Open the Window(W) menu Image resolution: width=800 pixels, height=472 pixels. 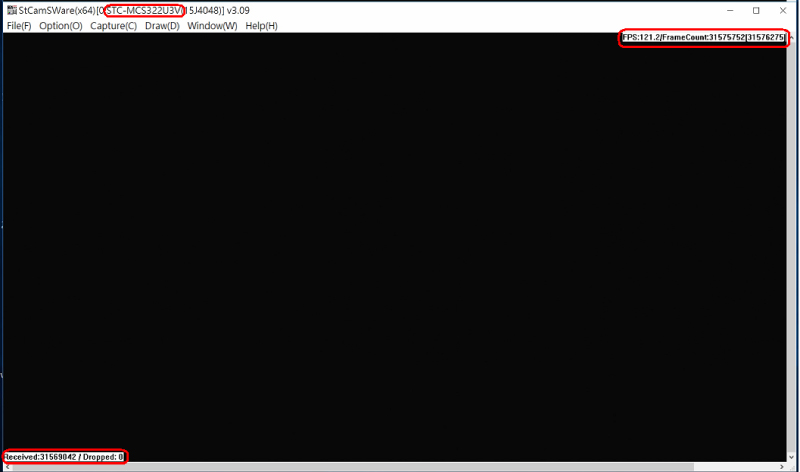212,26
